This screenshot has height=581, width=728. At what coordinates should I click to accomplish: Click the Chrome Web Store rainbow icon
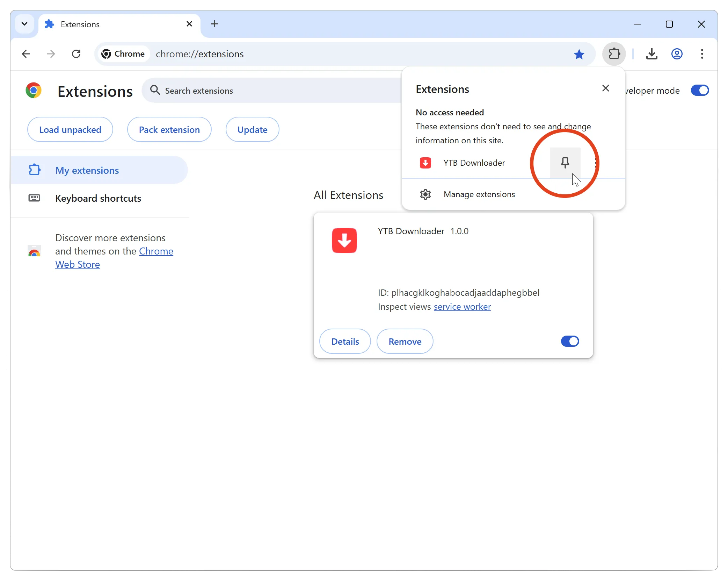coord(34,251)
